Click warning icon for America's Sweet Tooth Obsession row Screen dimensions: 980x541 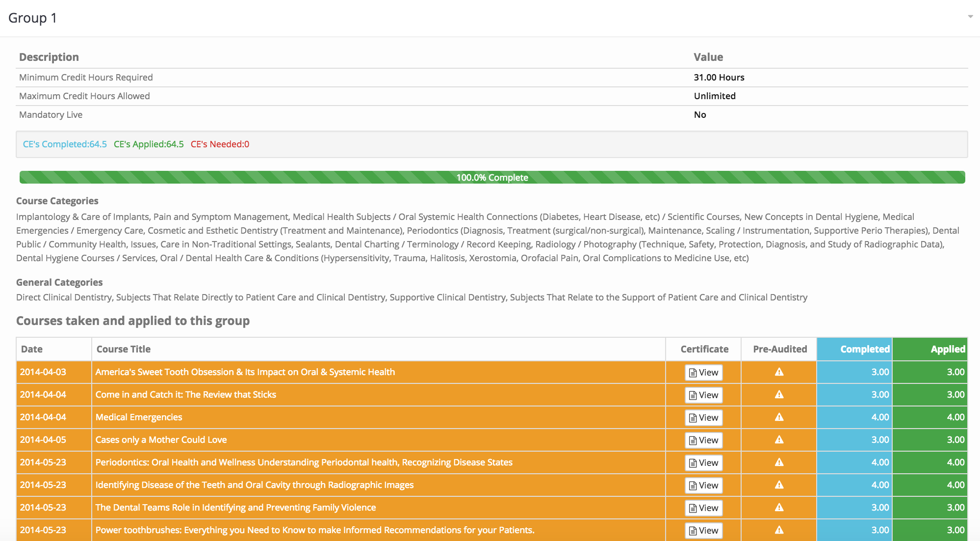[779, 372]
